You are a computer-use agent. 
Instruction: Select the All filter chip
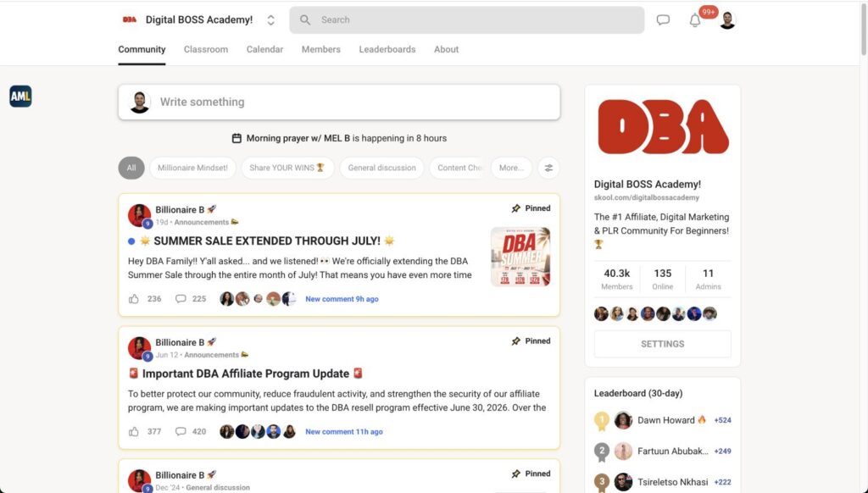[x=131, y=168]
